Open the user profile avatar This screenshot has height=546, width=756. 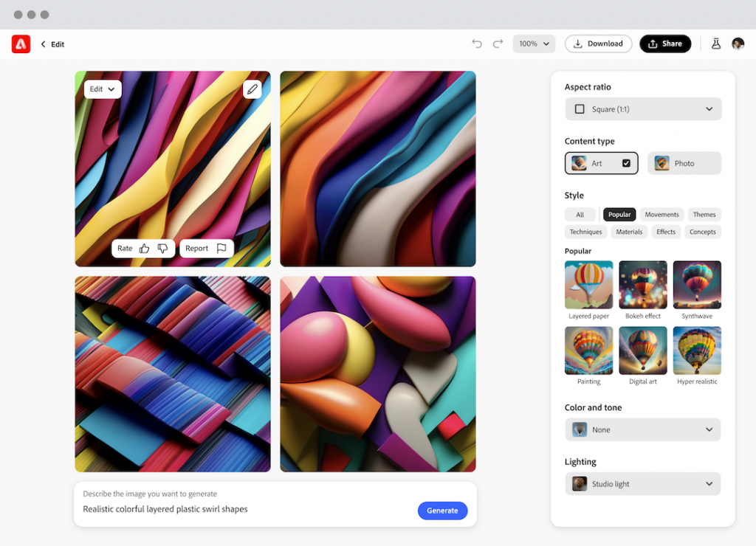click(x=738, y=44)
